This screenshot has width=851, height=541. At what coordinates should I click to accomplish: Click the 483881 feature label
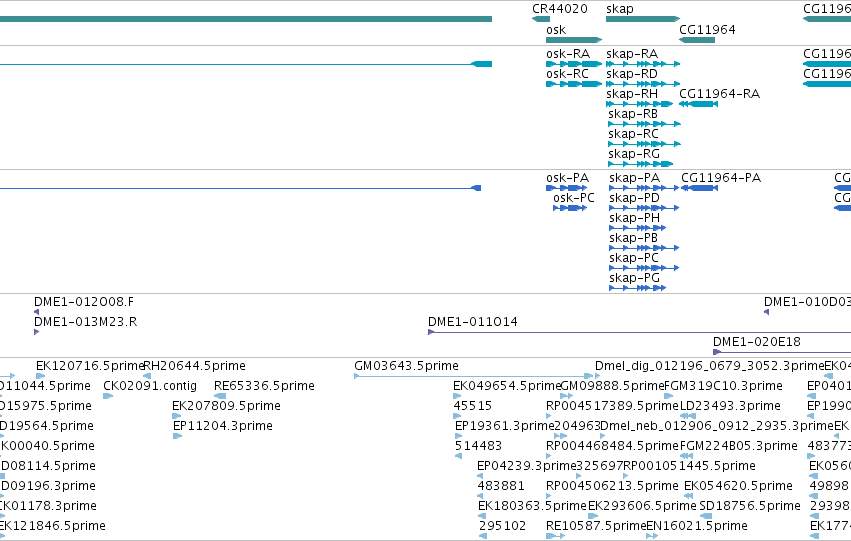(x=501, y=486)
